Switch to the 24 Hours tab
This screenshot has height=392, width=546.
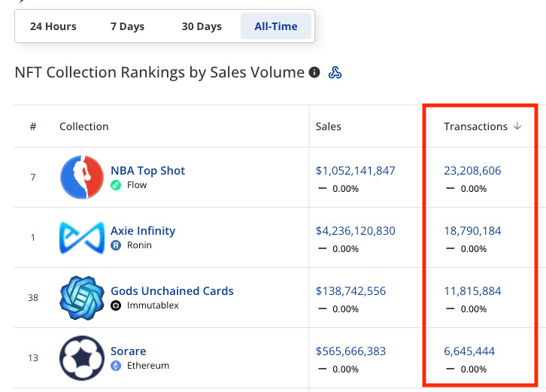click(x=53, y=26)
